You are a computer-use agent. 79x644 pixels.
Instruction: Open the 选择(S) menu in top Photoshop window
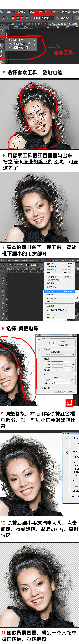pyautogui.click(x=66, y=12)
